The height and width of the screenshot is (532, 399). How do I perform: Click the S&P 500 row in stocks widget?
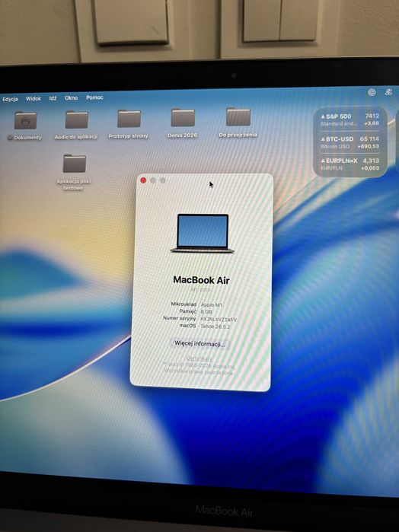point(350,119)
